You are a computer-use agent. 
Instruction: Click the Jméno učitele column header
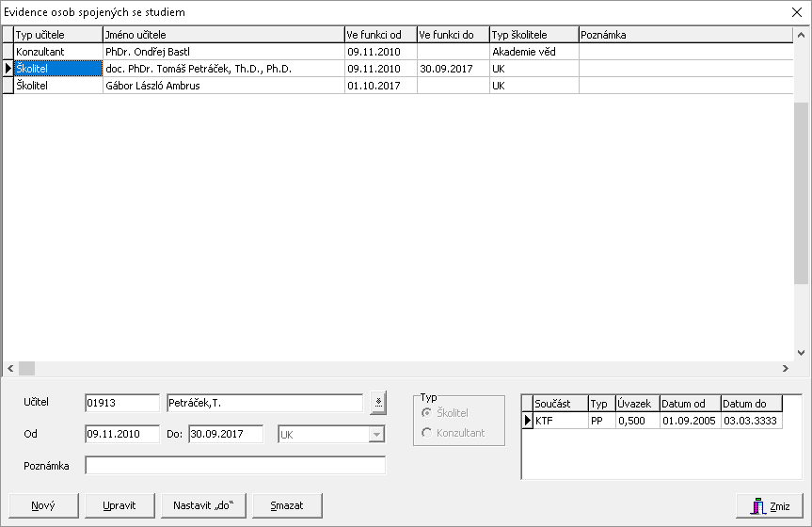coord(223,35)
